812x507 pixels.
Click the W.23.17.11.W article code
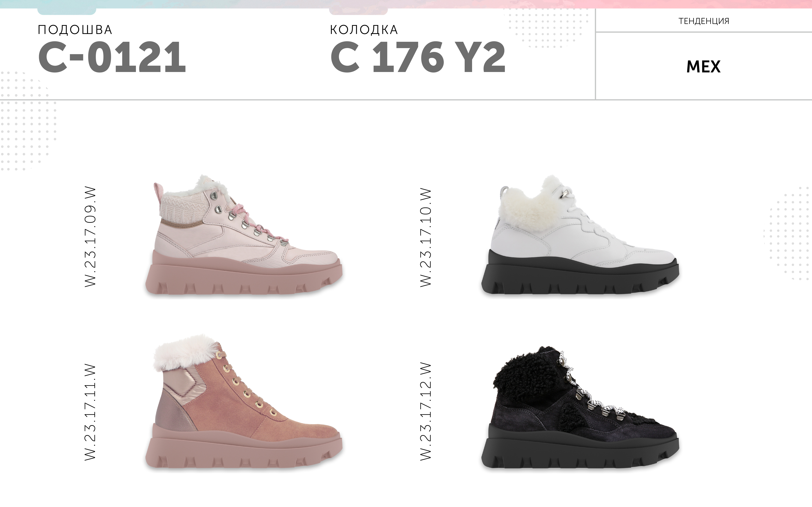click(x=90, y=412)
